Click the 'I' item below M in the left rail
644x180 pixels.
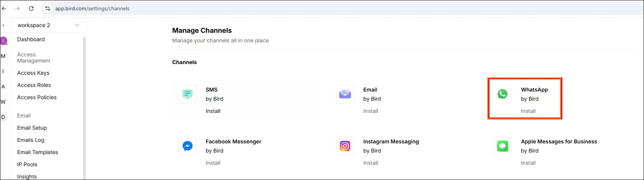[x=3, y=71]
